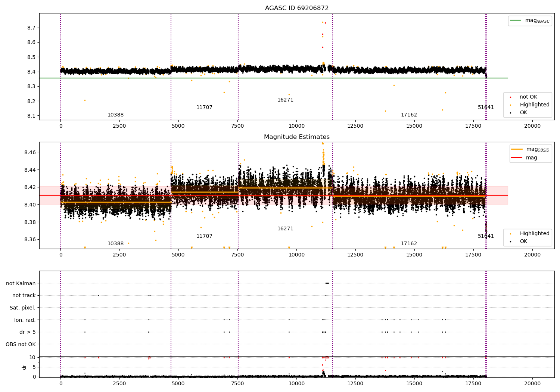This screenshot has width=560, height=392.
Task: Click the 'not track' row label
Action: click(24, 296)
